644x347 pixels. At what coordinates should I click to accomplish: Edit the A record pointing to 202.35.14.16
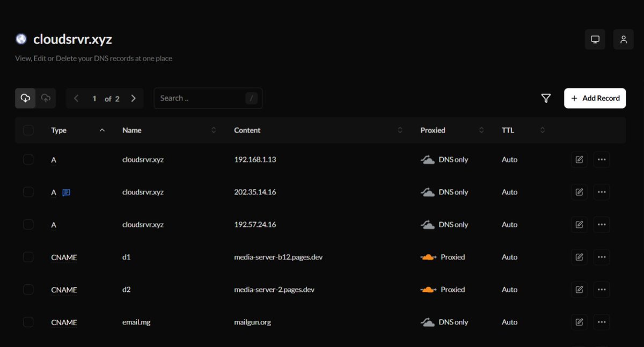click(579, 192)
